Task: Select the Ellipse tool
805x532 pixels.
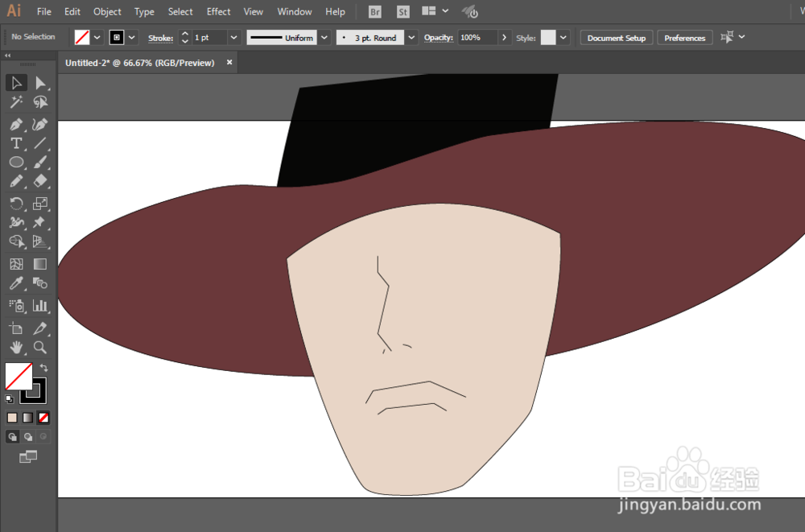Action: [x=16, y=163]
